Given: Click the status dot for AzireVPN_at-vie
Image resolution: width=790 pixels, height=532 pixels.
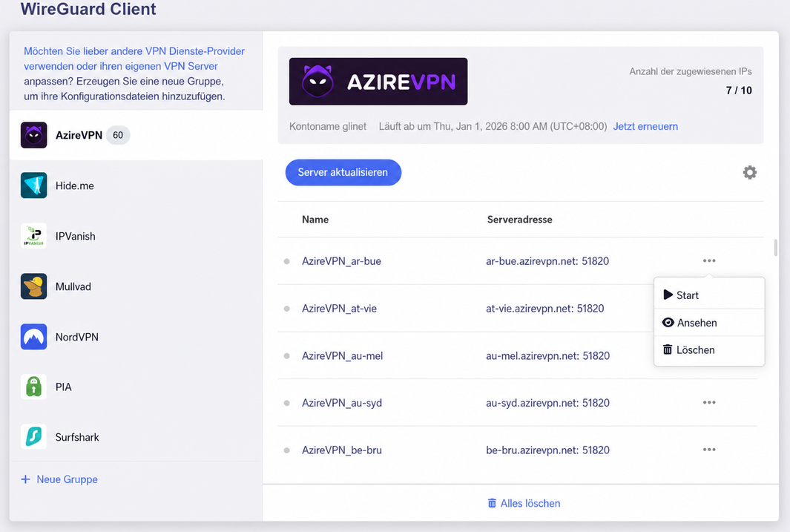Looking at the screenshot, I should coord(286,309).
